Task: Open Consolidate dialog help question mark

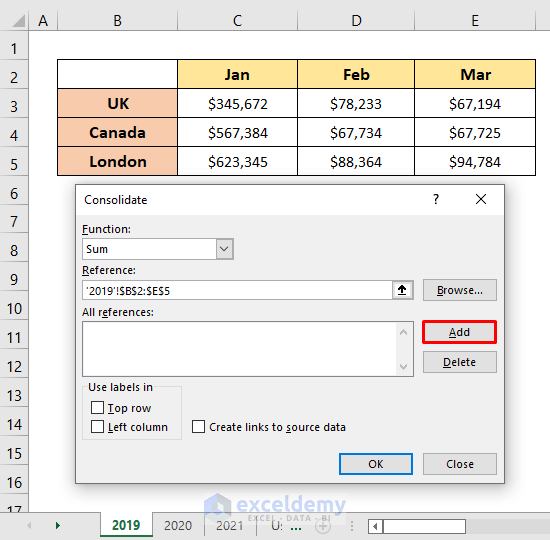Action: [436, 199]
